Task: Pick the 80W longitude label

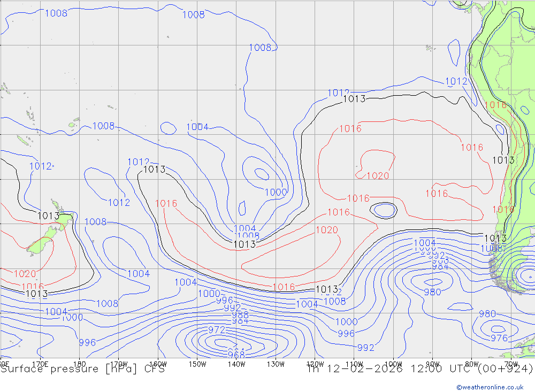Action: coord(472,364)
